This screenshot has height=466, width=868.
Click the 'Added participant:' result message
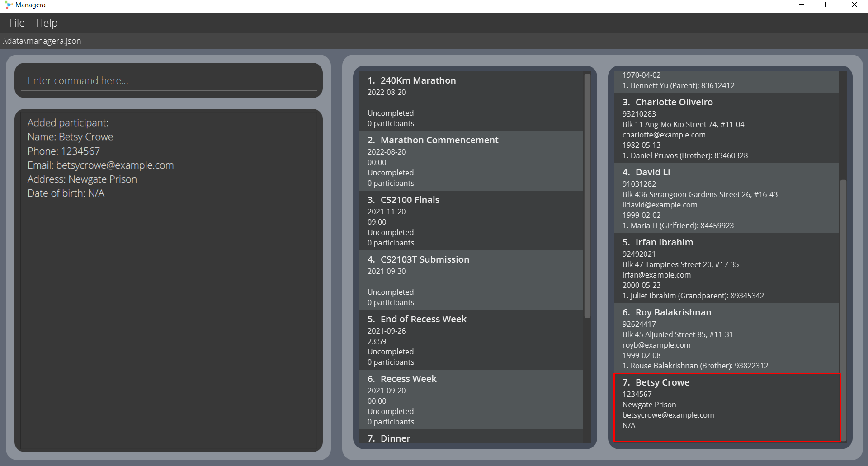pos(68,123)
